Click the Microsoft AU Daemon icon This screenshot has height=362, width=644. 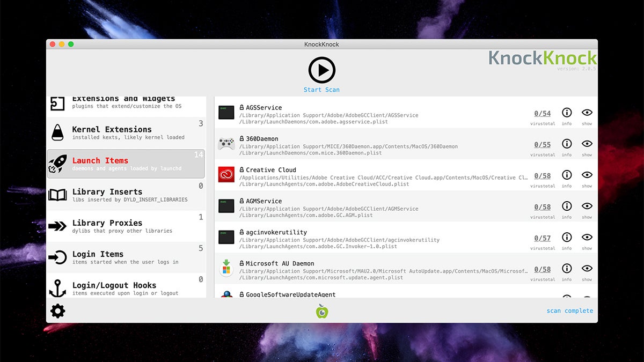[226, 268]
